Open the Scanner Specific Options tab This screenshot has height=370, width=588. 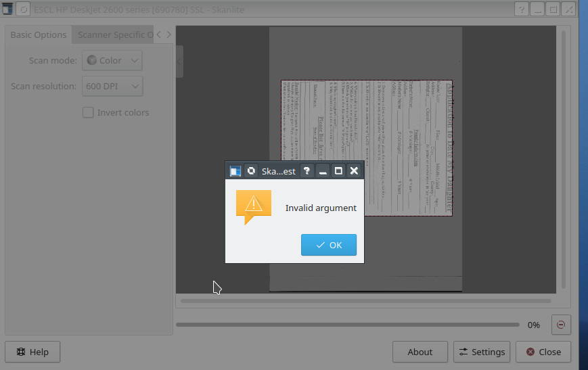tap(115, 34)
